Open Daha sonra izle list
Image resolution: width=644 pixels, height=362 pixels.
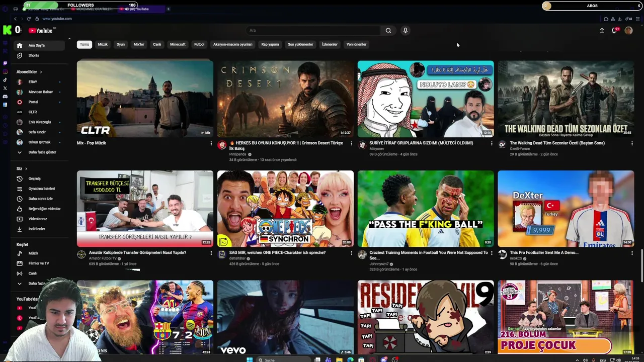pyautogui.click(x=40, y=199)
